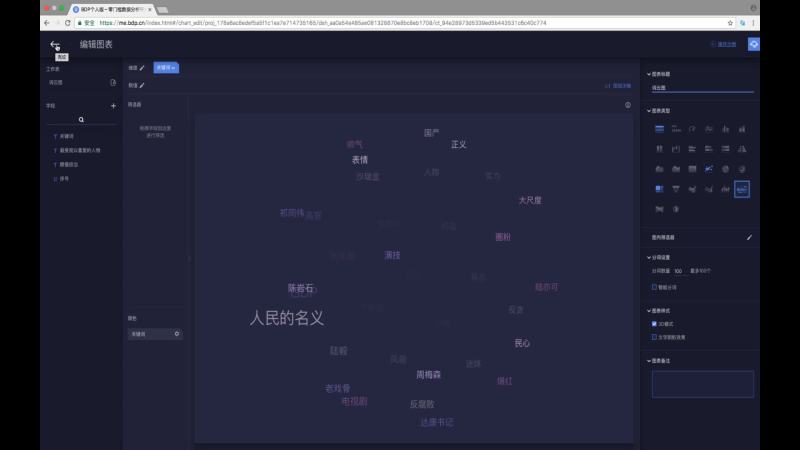The image size is (800, 450).
Task: Select the blue treemap-style chart type icon
Action: (x=659, y=189)
